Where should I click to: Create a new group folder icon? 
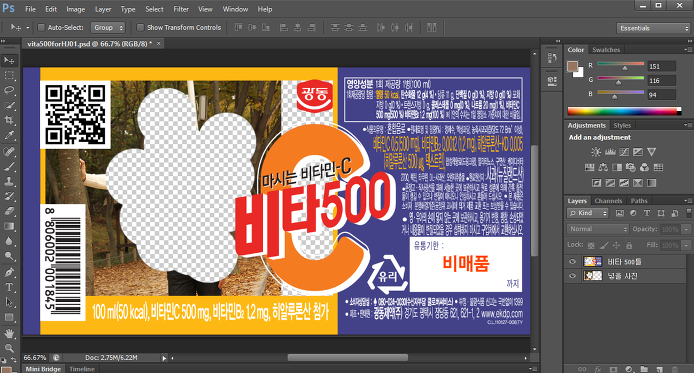(x=644, y=369)
